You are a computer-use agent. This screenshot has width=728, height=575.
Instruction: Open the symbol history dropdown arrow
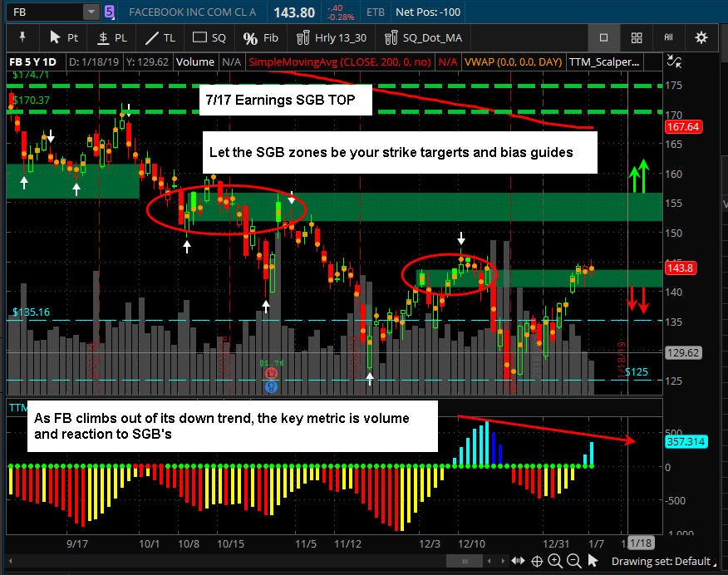[91, 12]
